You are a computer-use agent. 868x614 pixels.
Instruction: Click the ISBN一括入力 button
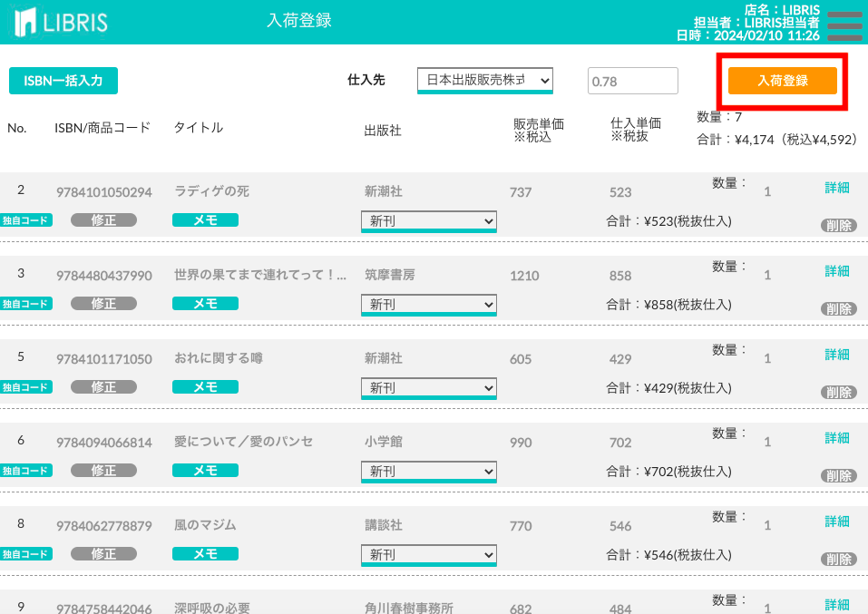click(x=63, y=81)
